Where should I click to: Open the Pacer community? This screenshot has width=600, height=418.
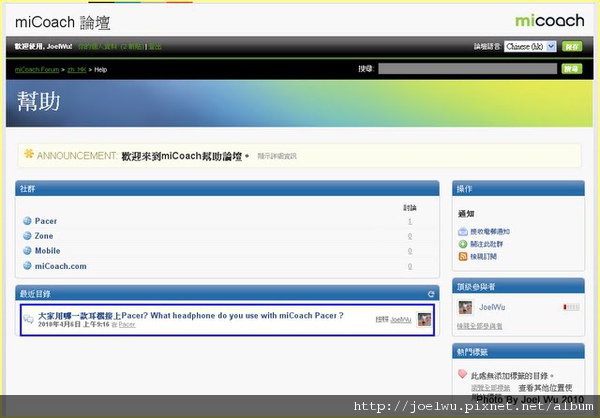coord(46,221)
